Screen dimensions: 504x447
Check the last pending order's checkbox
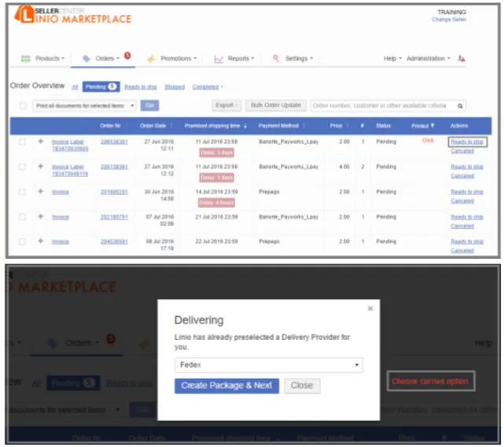[22, 242]
